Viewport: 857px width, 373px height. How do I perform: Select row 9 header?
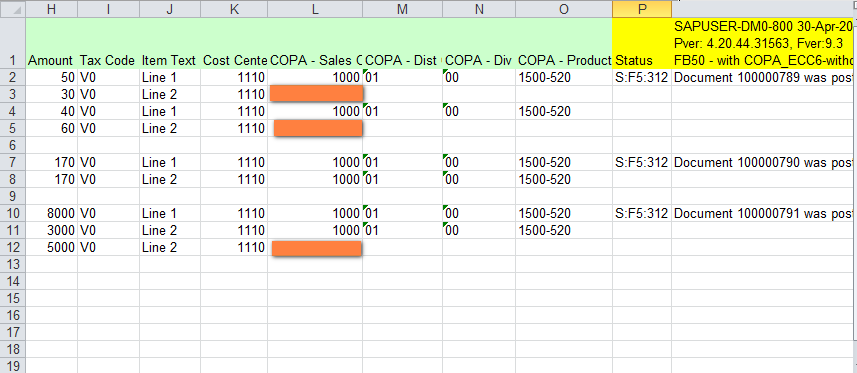click(13, 196)
